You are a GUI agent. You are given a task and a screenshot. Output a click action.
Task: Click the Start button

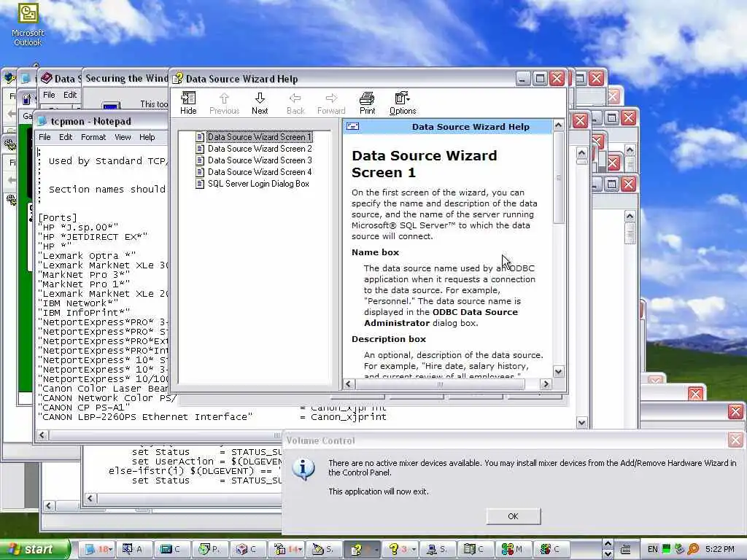pyautogui.click(x=34, y=549)
